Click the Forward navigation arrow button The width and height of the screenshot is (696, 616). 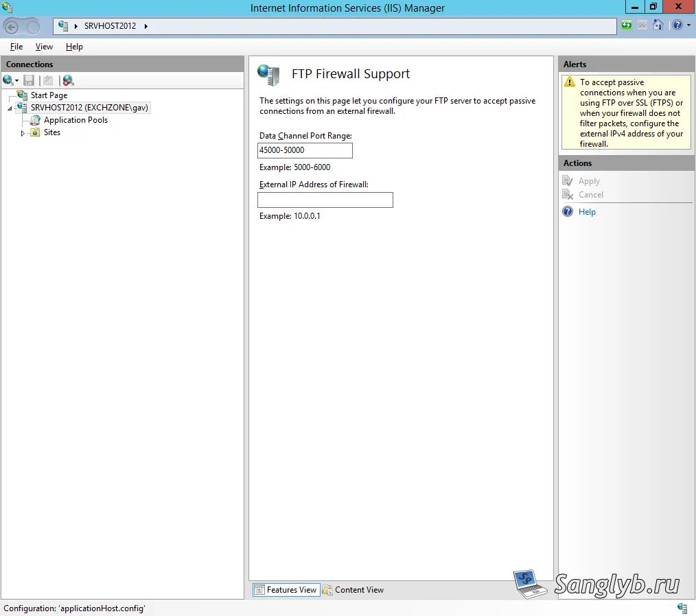pyautogui.click(x=33, y=27)
